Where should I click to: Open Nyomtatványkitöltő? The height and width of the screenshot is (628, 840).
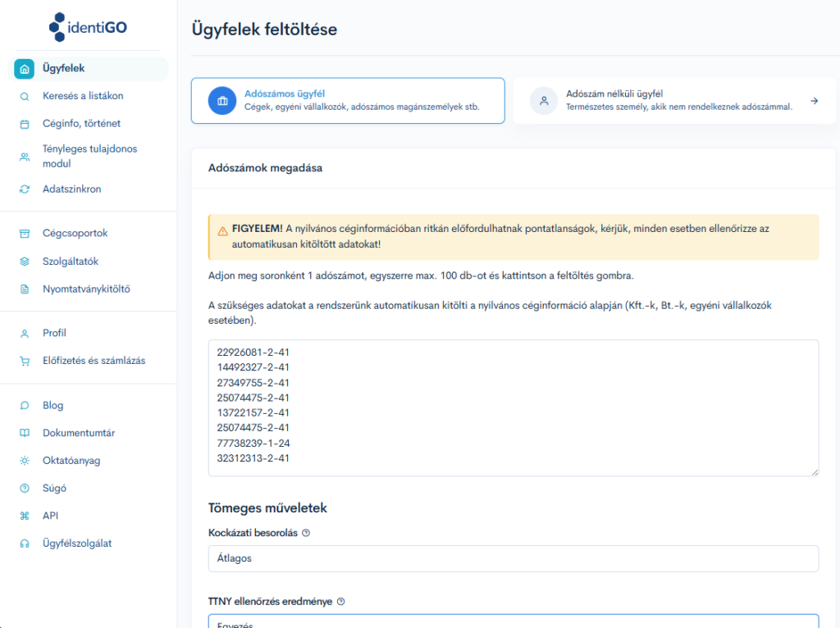(86, 289)
